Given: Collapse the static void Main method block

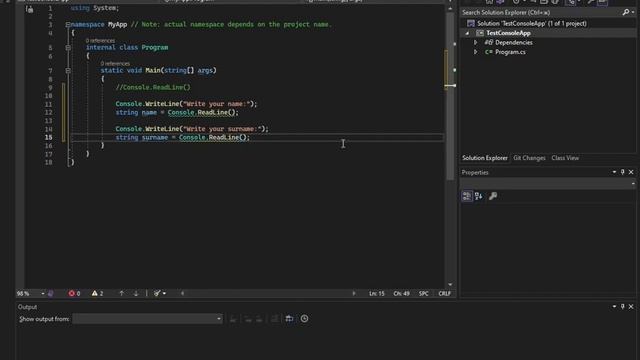Looking at the screenshot, I should click(68, 71).
